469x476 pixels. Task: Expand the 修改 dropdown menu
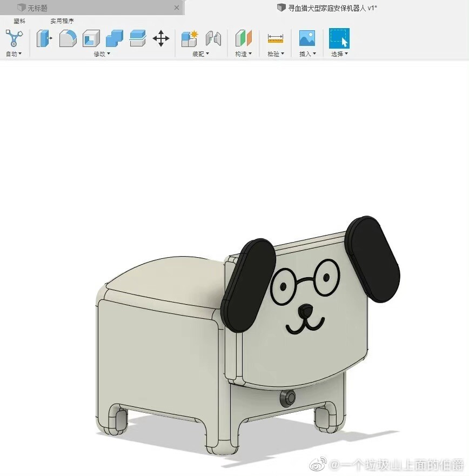point(102,54)
